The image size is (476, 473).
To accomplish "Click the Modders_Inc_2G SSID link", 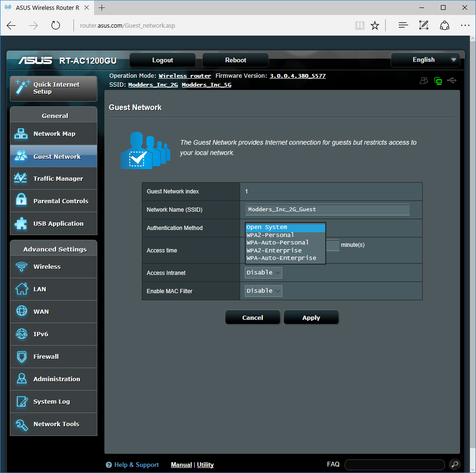I will [153, 85].
